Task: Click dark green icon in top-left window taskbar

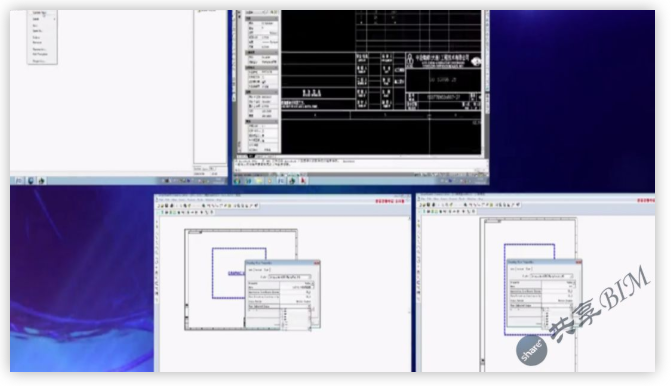Action: click(x=42, y=181)
